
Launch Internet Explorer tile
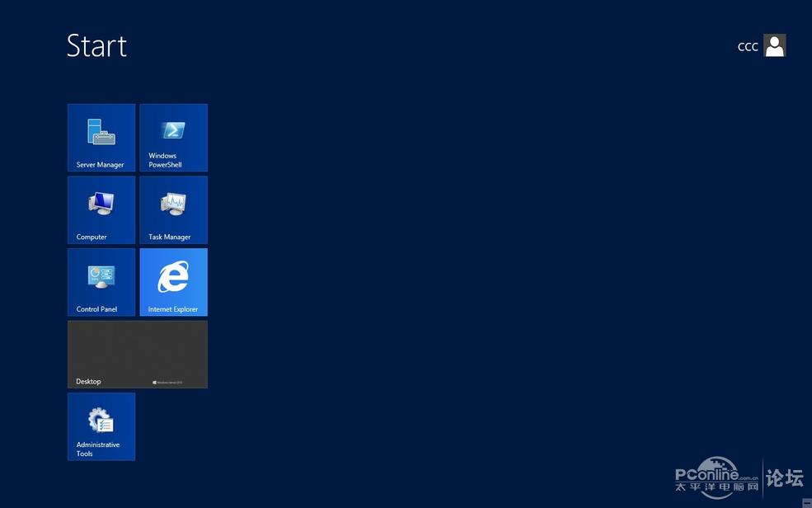pyautogui.click(x=173, y=282)
